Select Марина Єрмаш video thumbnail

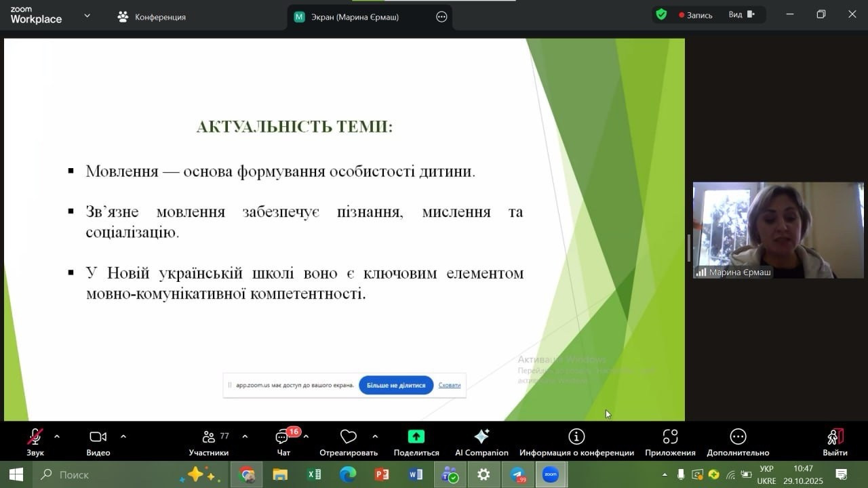pos(778,230)
